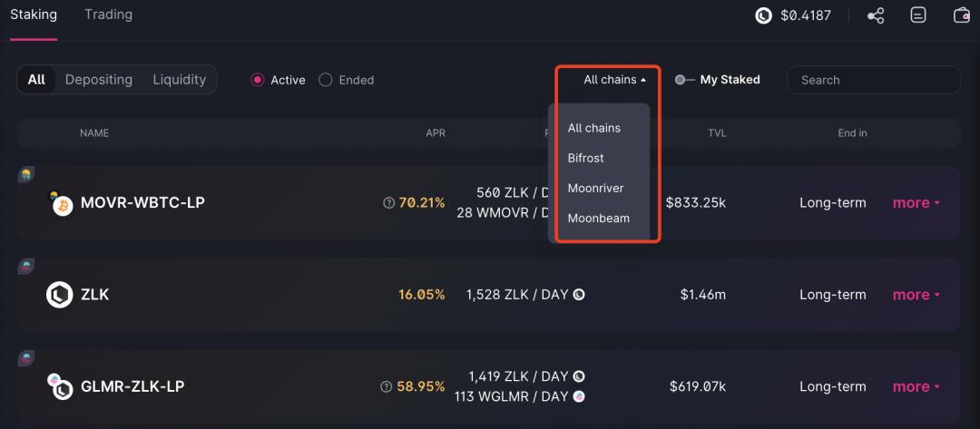Select the Ended radio button
Image resolution: width=980 pixels, height=429 pixels.
click(326, 80)
